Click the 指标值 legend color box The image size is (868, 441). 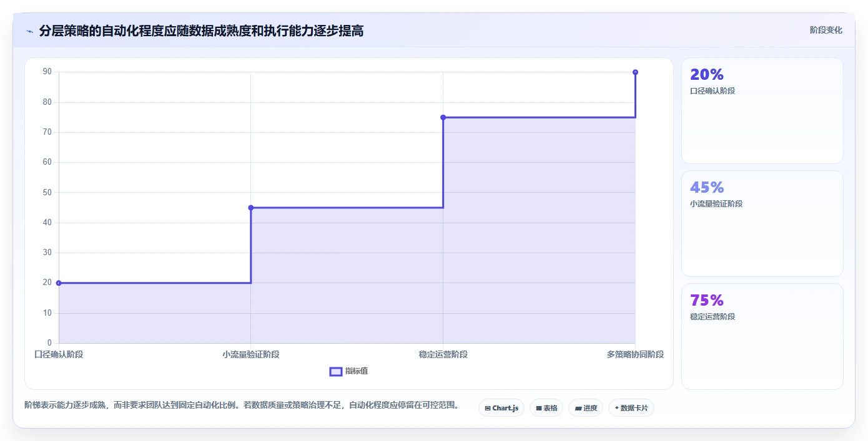pyautogui.click(x=336, y=372)
